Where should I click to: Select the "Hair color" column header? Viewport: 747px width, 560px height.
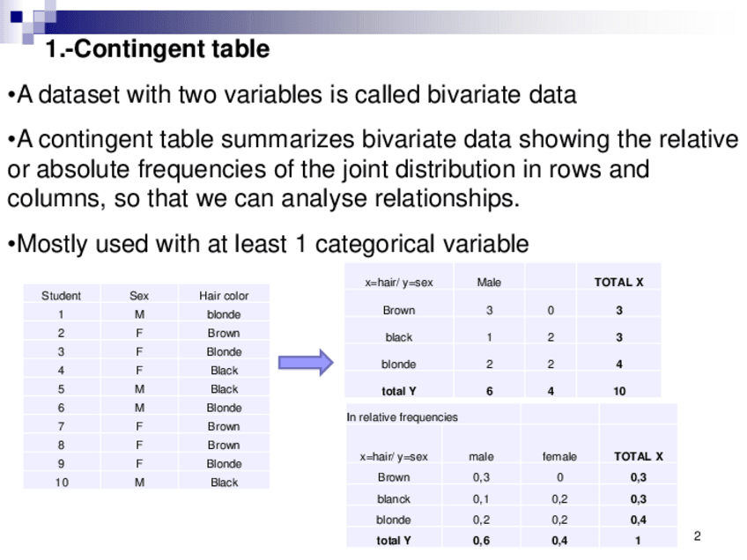tap(224, 296)
